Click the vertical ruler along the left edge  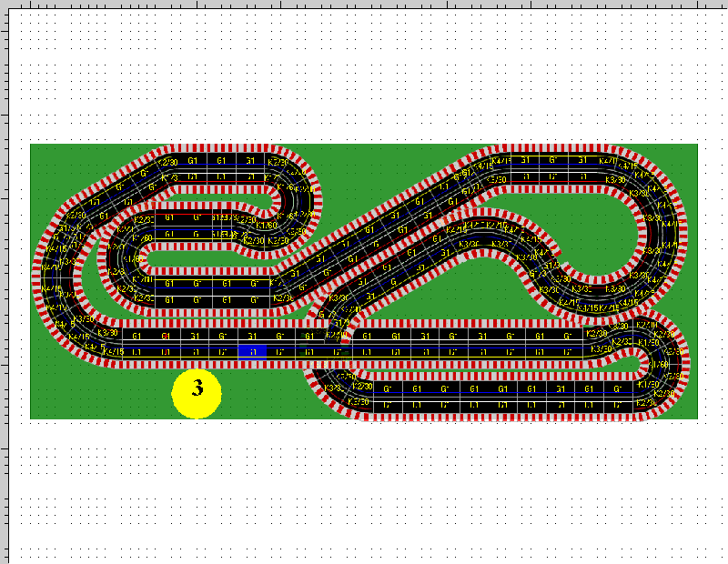click(x=3, y=273)
